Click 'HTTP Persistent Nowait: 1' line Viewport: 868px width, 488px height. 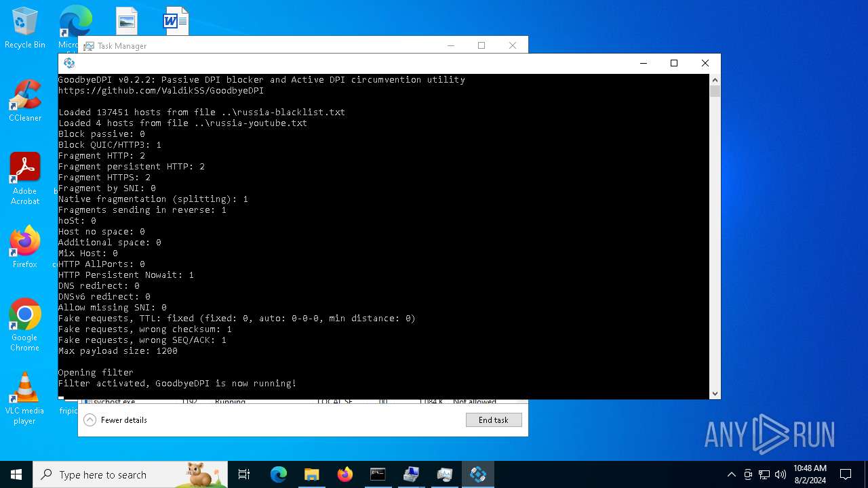[x=126, y=274]
